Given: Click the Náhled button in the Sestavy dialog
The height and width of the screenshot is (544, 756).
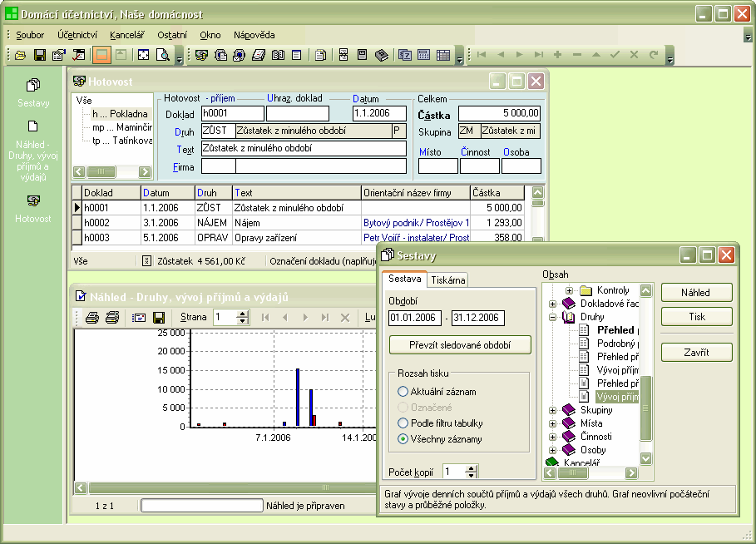Looking at the screenshot, I should [696, 293].
